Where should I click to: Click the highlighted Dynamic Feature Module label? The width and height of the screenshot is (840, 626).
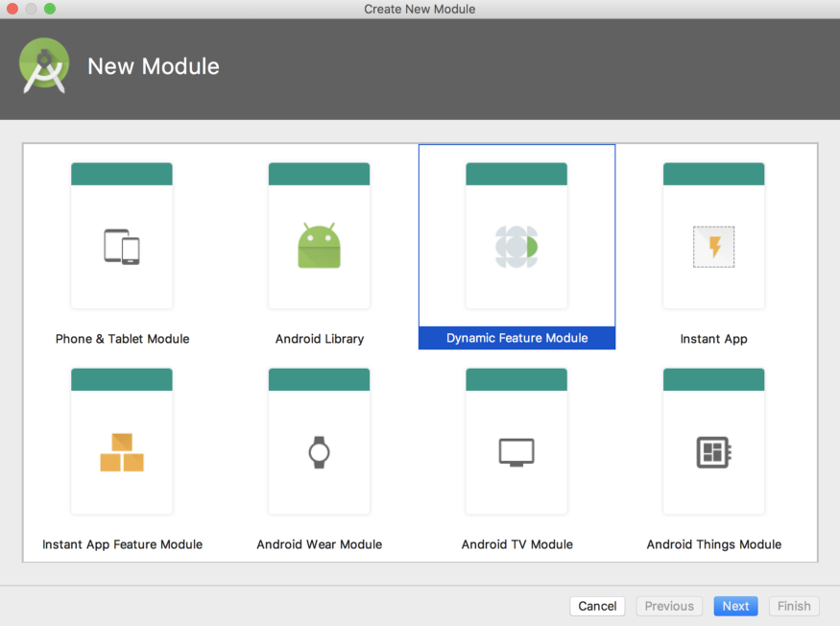tap(516, 338)
